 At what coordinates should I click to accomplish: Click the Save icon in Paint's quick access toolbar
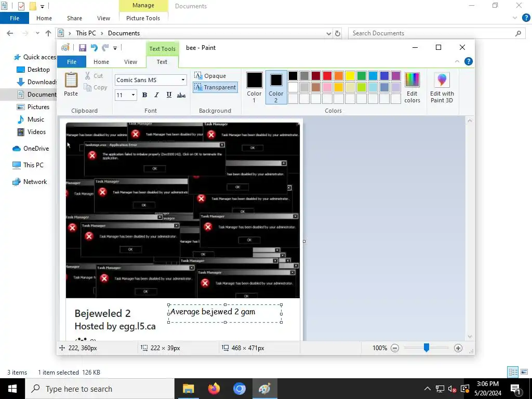pos(83,48)
